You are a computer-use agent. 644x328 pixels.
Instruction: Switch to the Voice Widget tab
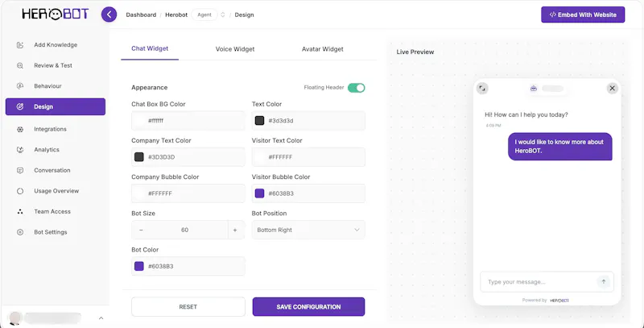pos(235,49)
